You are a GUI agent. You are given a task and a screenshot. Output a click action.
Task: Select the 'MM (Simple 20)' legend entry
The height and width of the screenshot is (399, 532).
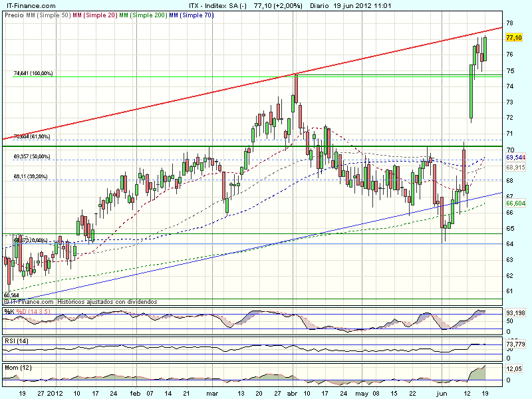pos(95,15)
